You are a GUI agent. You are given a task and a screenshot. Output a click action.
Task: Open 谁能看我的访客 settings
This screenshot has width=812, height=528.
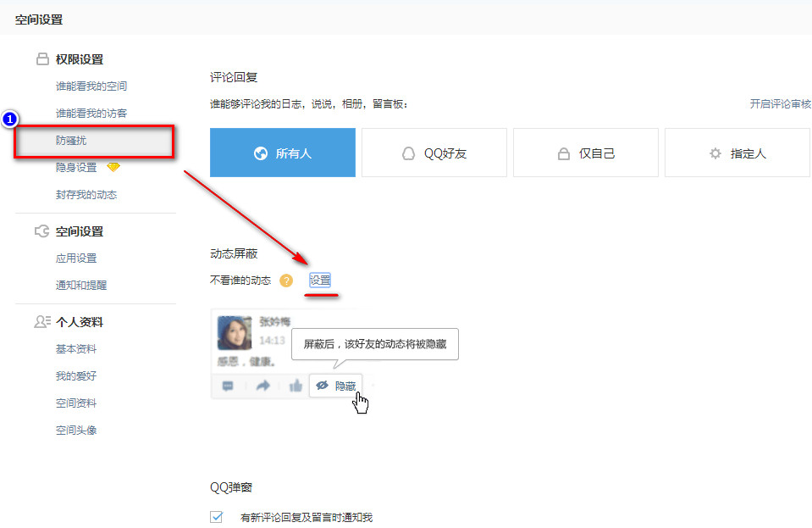pyautogui.click(x=91, y=113)
